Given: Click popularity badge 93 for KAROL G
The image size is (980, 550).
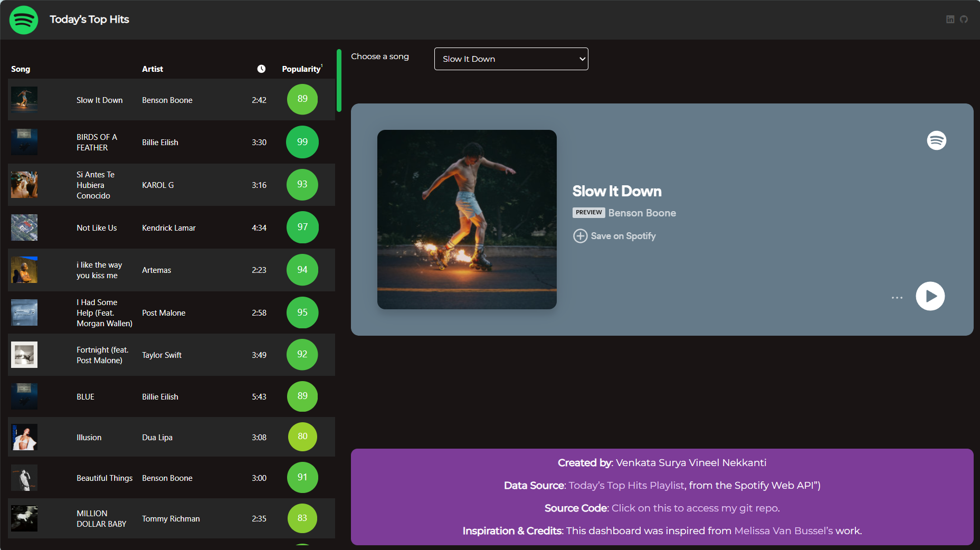Looking at the screenshot, I should [x=302, y=184].
